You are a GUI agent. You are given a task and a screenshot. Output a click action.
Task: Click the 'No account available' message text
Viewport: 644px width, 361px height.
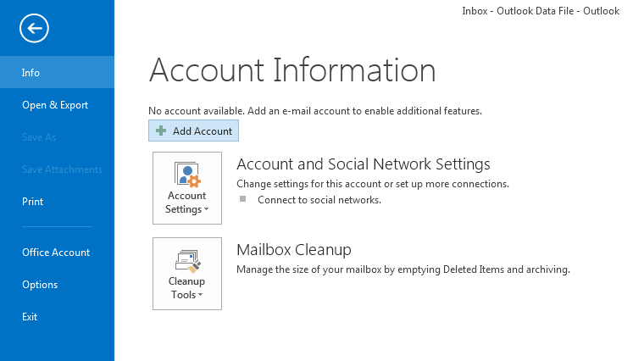(315, 111)
